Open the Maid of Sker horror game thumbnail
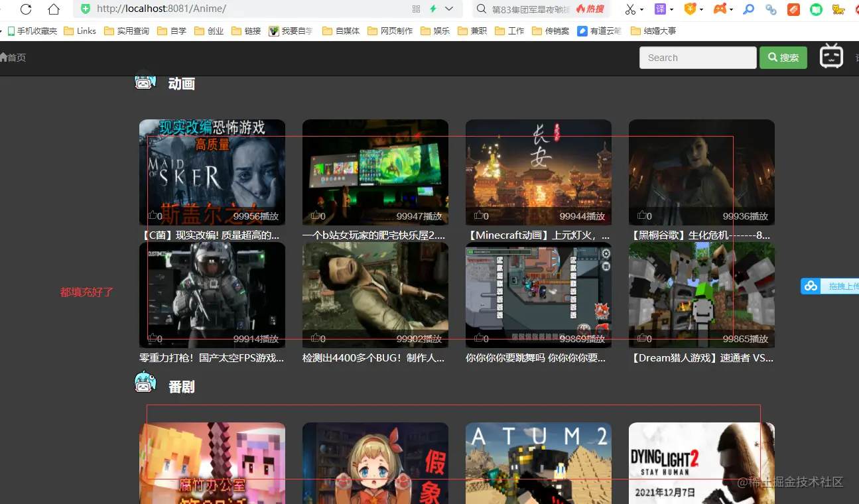The width and height of the screenshot is (859, 504). (x=212, y=172)
